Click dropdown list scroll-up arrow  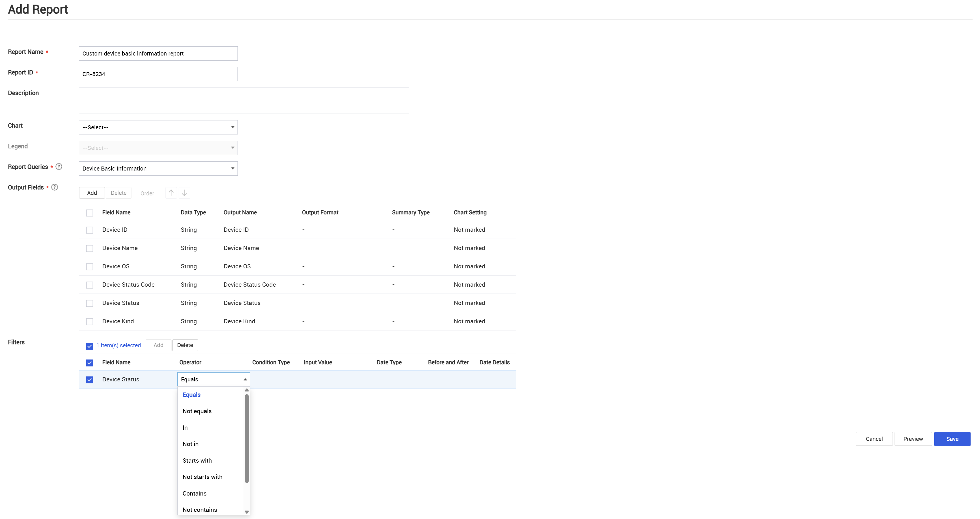[x=247, y=390]
